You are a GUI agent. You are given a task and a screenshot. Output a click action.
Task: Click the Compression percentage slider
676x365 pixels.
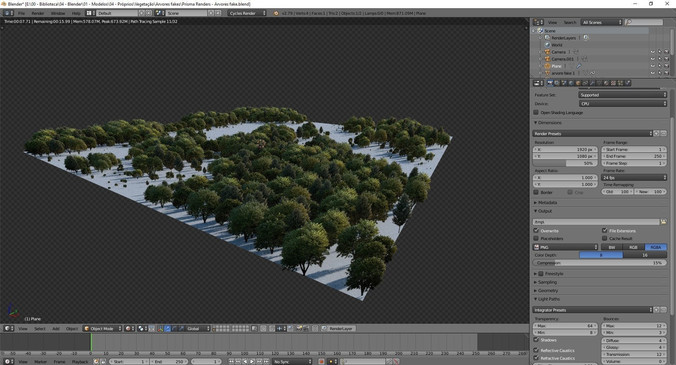click(600, 262)
